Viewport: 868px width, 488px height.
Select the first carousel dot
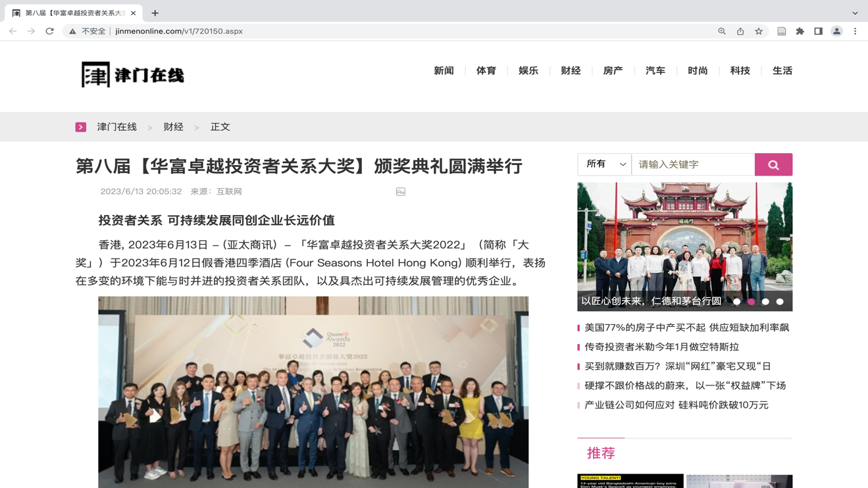[737, 302]
